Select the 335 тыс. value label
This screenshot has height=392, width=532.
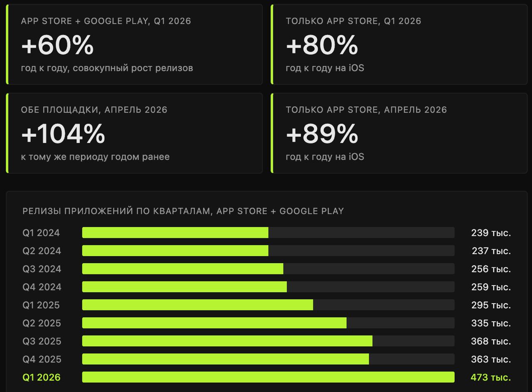[x=491, y=323]
